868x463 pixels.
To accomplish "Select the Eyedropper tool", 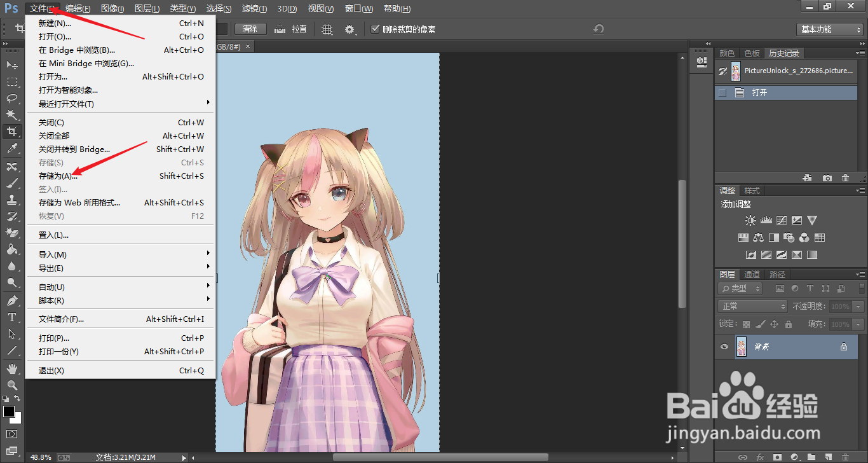I will (x=11, y=148).
